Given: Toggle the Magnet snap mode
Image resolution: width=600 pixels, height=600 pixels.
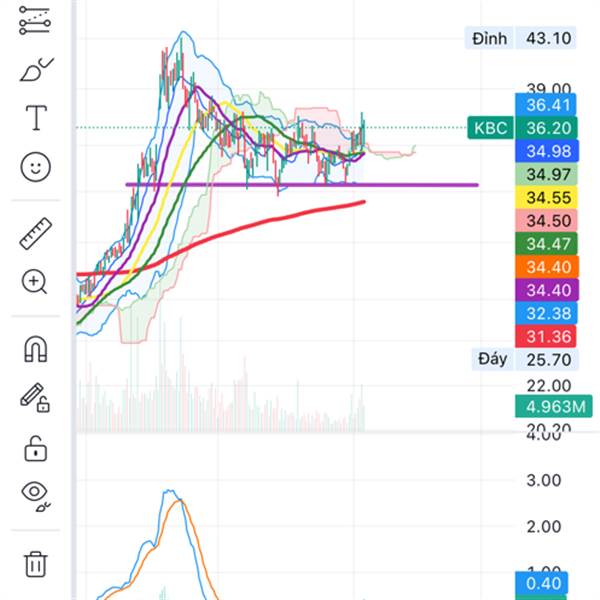Looking at the screenshot, I should click(x=36, y=349).
